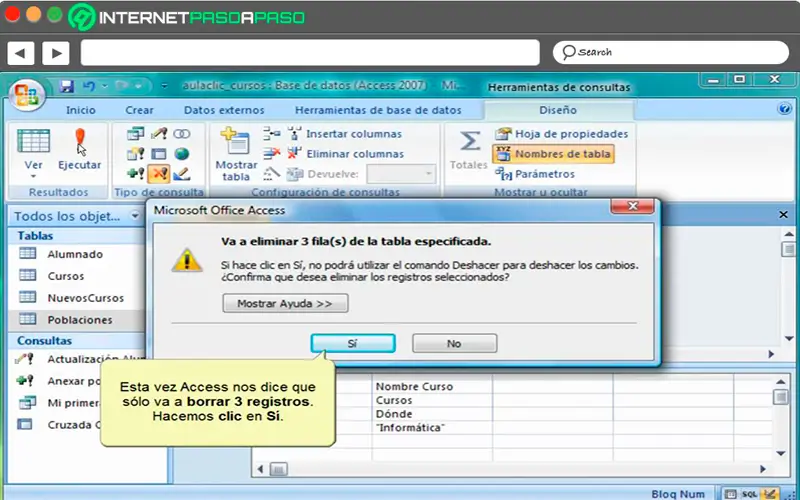Click the browser forward arrow button
Image resolution: width=800 pixels, height=500 pixels.
[56, 53]
